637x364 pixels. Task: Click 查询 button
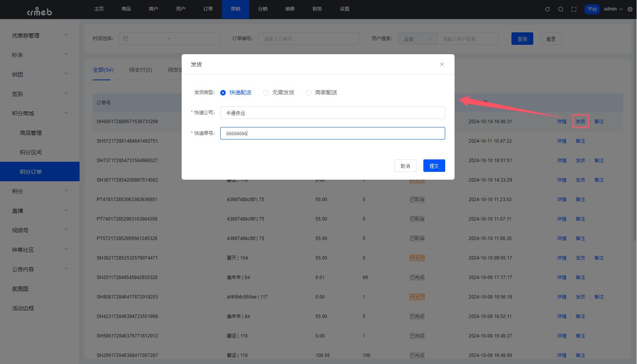click(x=522, y=39)
